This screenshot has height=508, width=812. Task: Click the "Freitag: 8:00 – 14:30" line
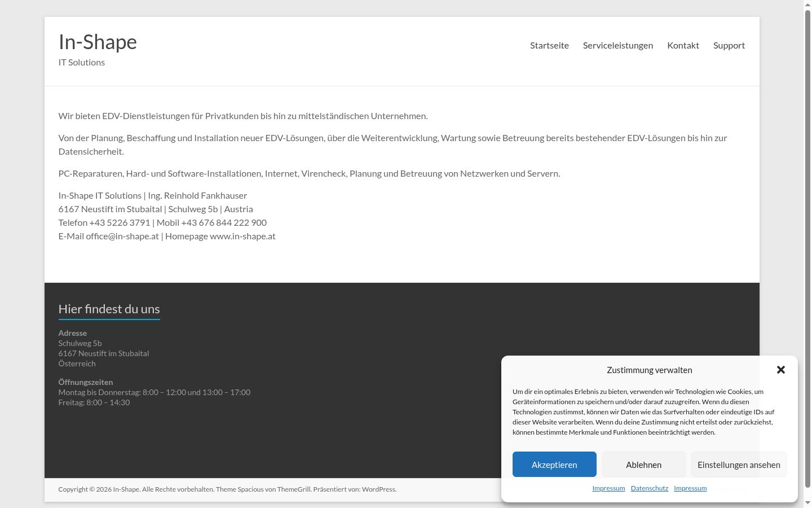click(94, 402)
